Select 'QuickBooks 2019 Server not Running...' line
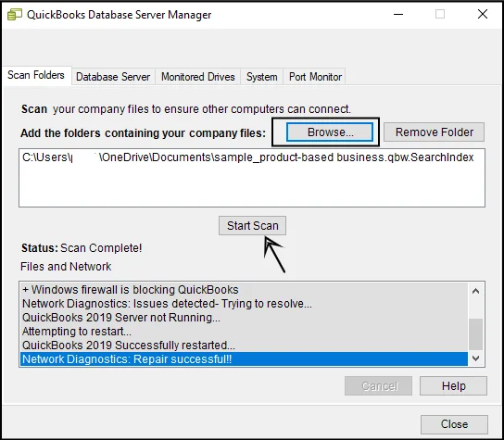The image size is (504, 440). (244, 318)
